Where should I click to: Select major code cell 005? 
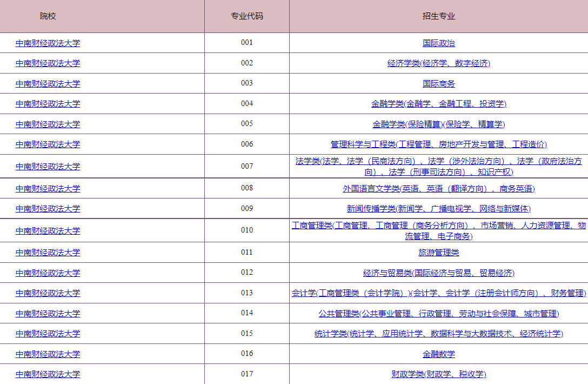point(247,123)
